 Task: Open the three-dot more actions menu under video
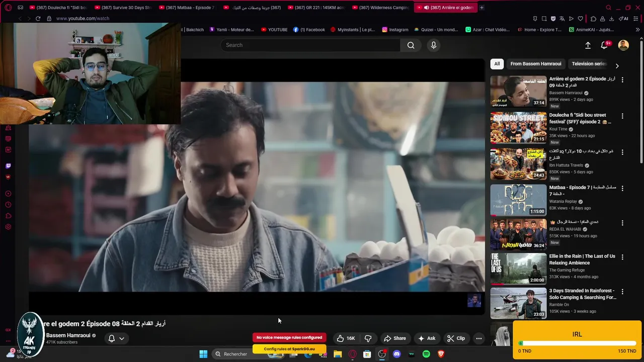click(479, 338)
